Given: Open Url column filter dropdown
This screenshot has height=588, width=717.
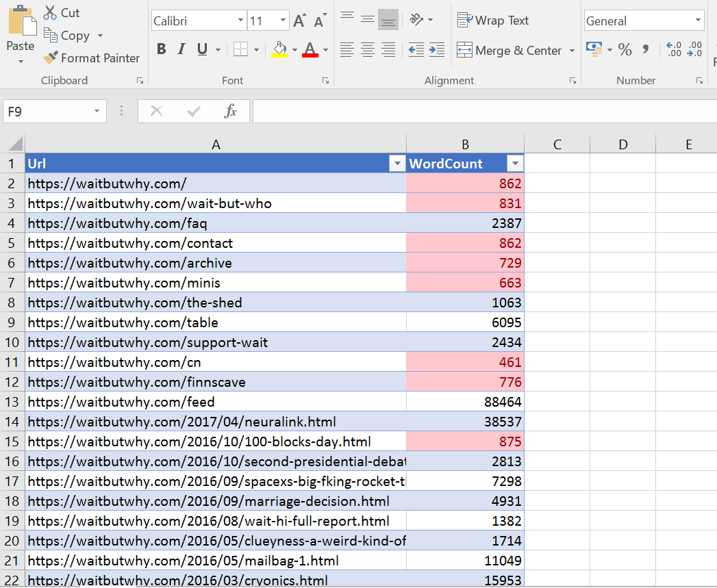Looking at the screenshot, I should [397, 163].
